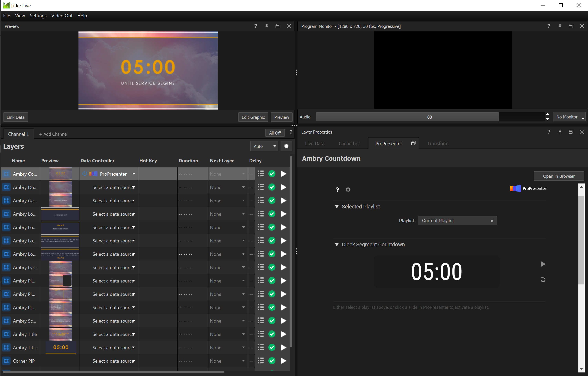Image resolution: width=588 pixels, height=376 pixels.
Task: Open the playlist list icon on the Corner PiP row
Action: (x=260, y=361)
